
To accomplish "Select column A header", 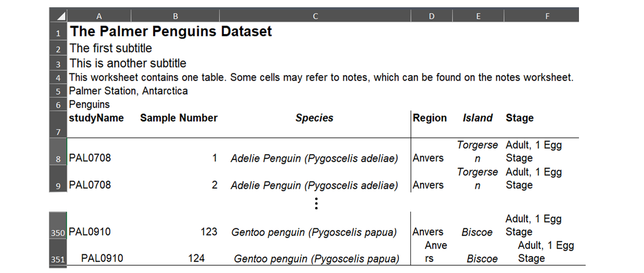I will point(99,16).
